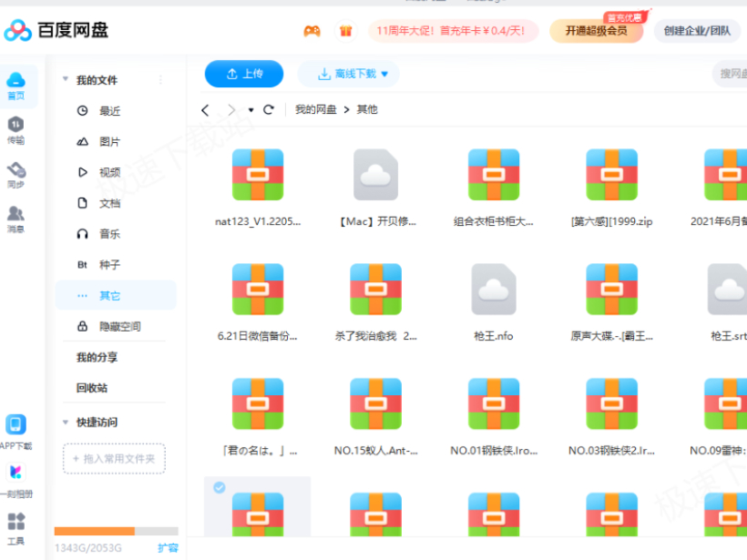The height and width of the screenshot is (560, 747).
Task: Click the gift box icon in header
Action: [x=346, y=32]
